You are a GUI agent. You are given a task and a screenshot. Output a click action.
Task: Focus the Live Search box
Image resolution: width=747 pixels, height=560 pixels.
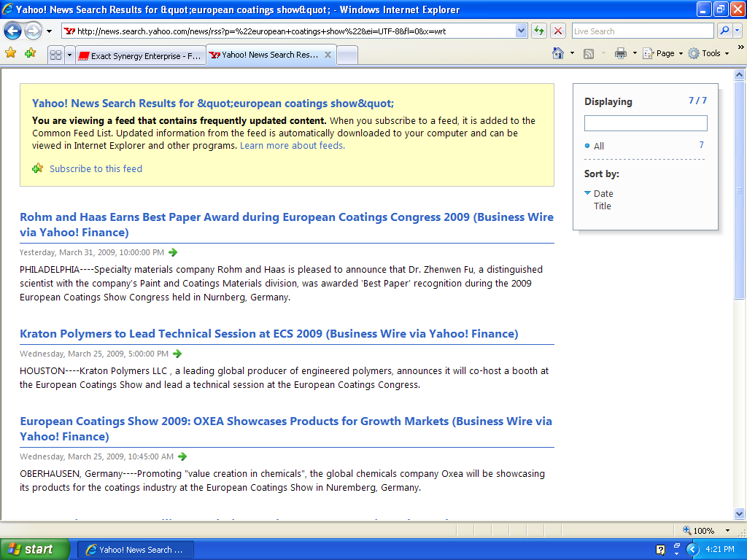click(642, 31)
